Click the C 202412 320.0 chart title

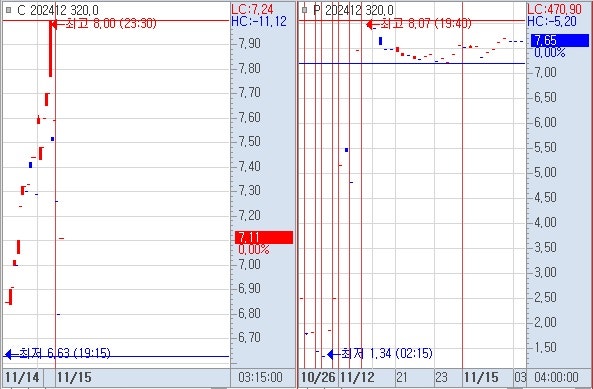pyautogui.click(x=57, y=10)
